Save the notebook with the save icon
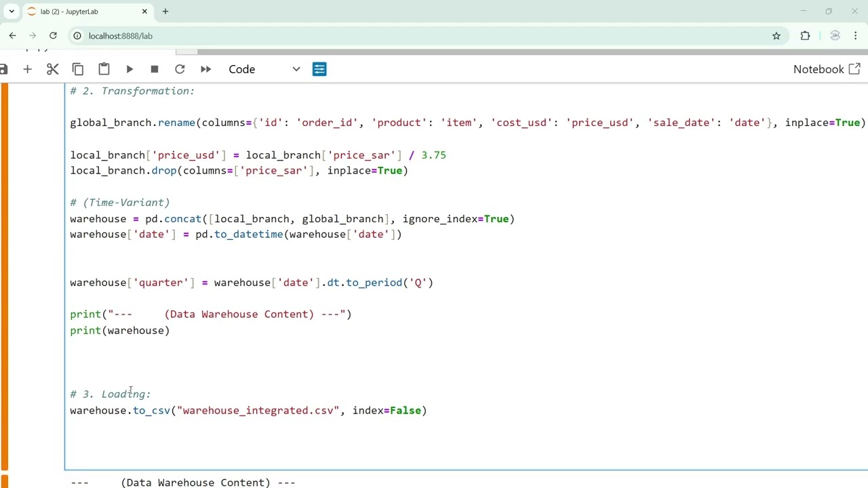Screen dimensions: 868x488 tap(3, 69)
